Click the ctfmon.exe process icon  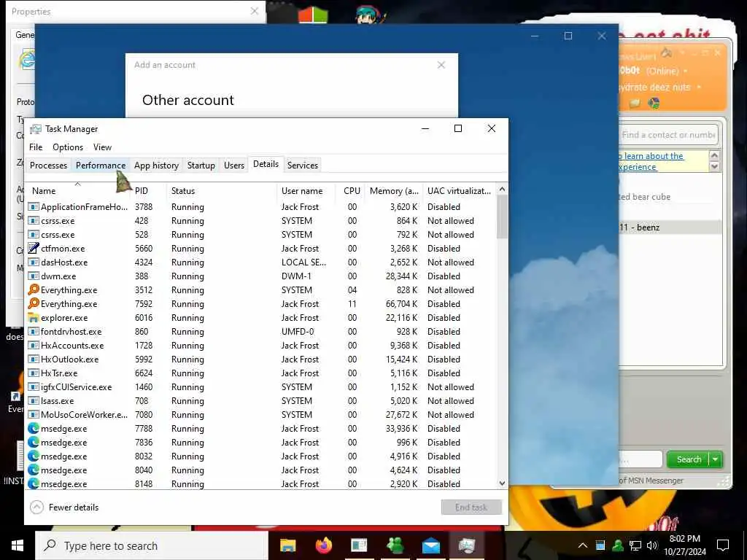coord(34,248)
